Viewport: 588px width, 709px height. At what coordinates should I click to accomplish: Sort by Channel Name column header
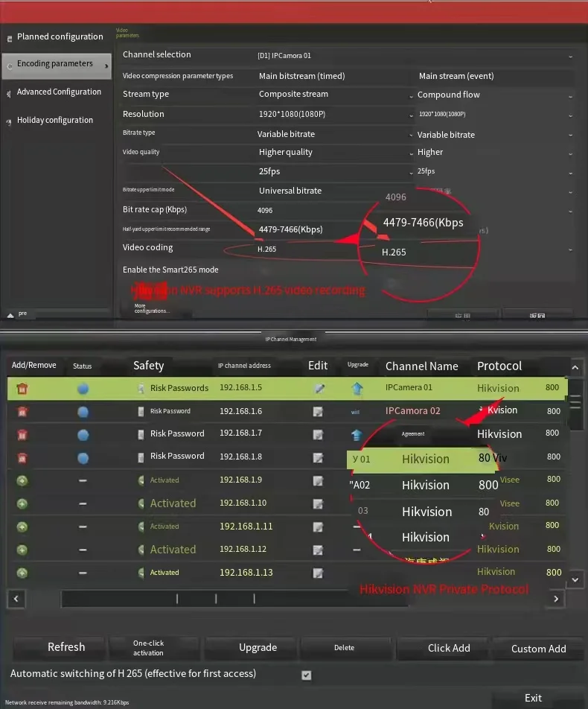(421, 366)
